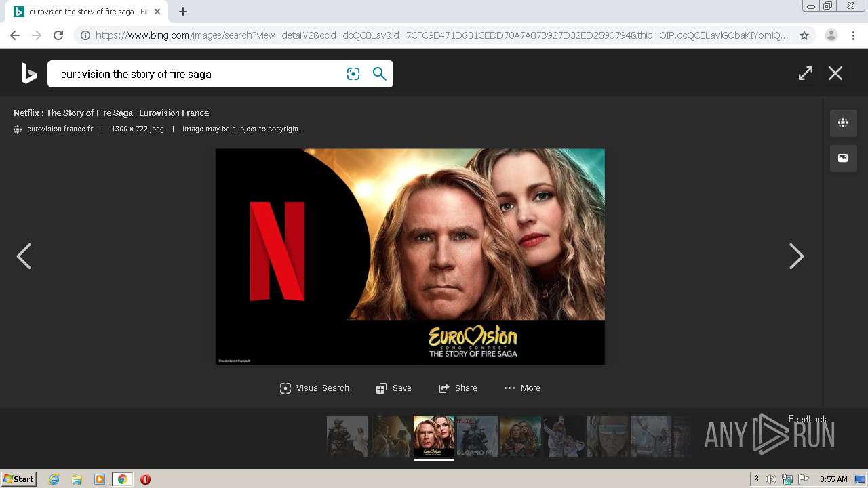Go to the previous image with the left arrow
868x488 pixels.
click(x=24, y=256)
